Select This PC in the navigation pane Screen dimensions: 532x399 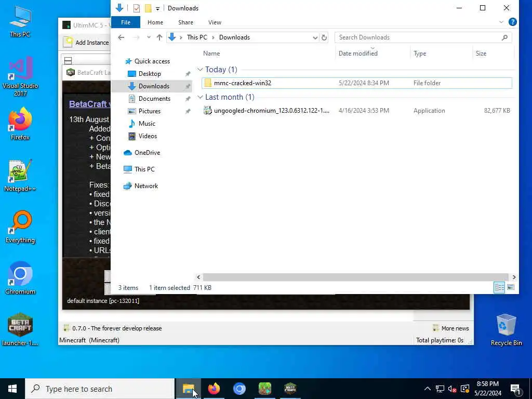point(144,169)
